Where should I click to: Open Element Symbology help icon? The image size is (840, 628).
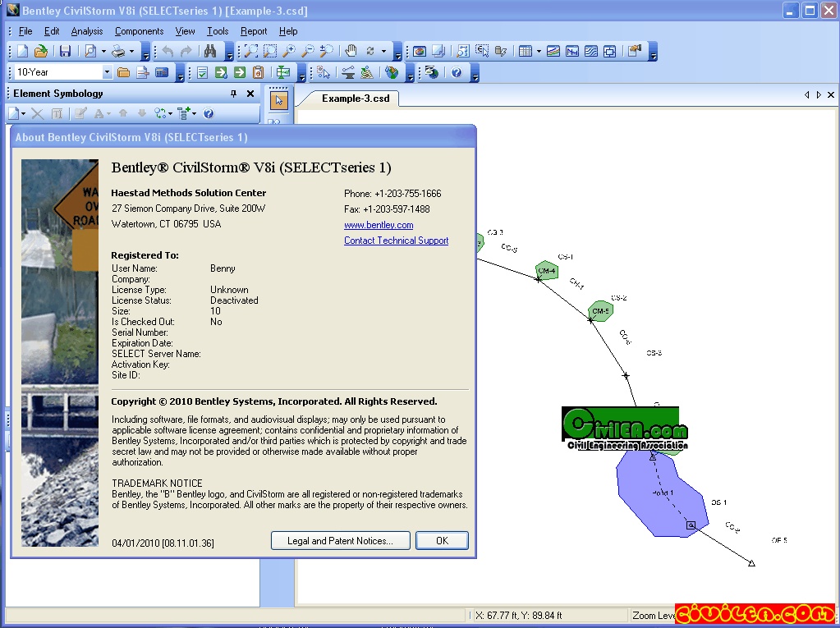tap(209, 113)
